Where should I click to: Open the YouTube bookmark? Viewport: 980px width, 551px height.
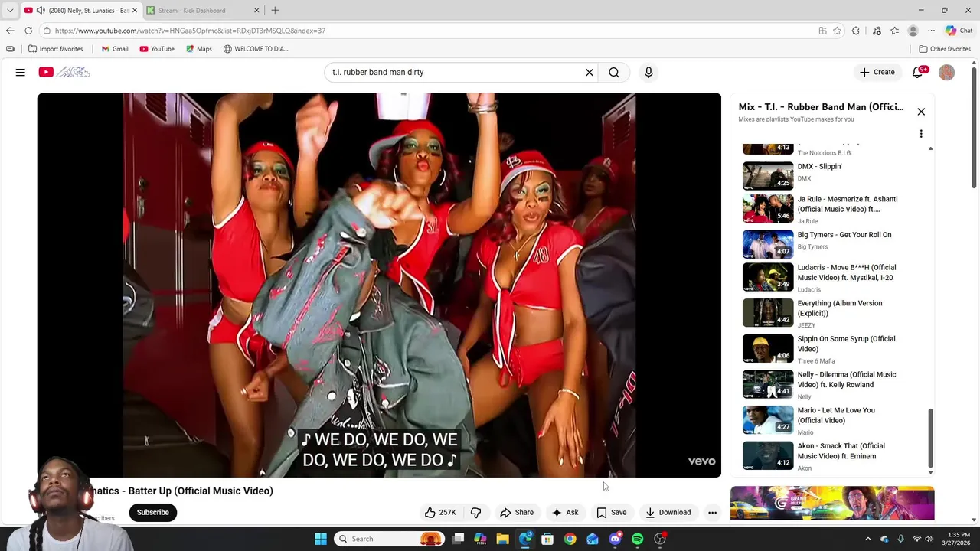[157, 48]
